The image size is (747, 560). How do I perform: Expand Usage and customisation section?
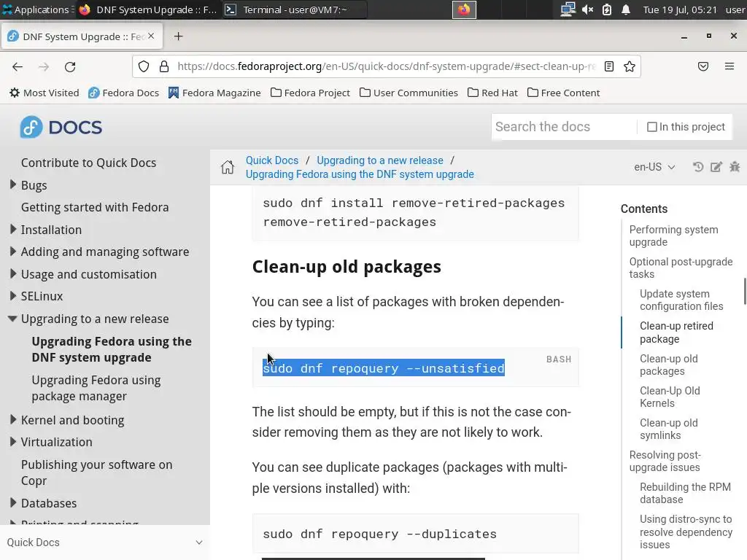coord(13,273)
